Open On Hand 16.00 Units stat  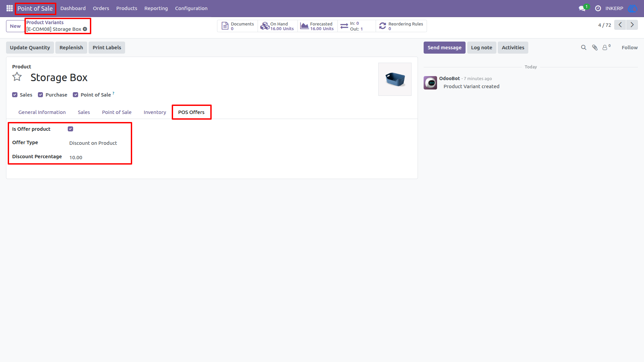coord(277,26)
